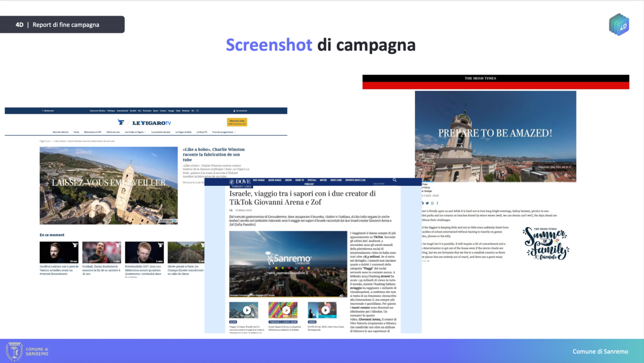
Task: Click the AdChoices icon on Figaro video
Action: [168, 221]
